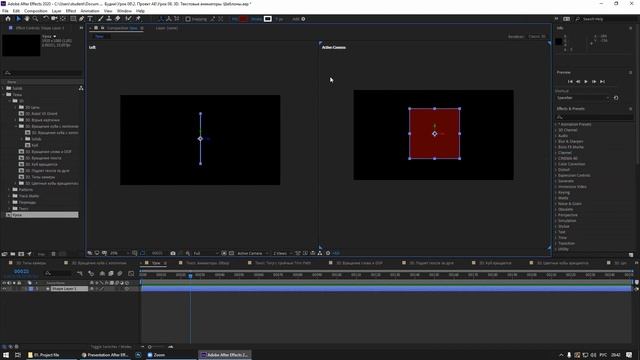
Task: Select the Puppet Pin tool
Action: point(138,19)
